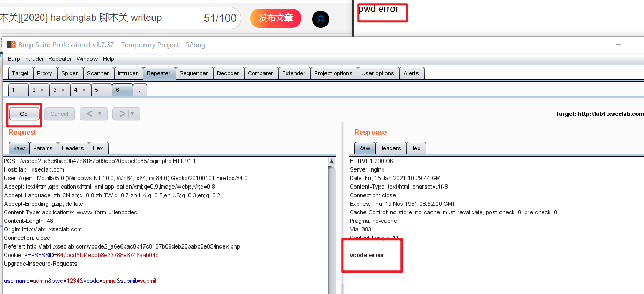Click the orange 发布文章 publish button
This screenshot has width=644, height=294.
(276, 18)
